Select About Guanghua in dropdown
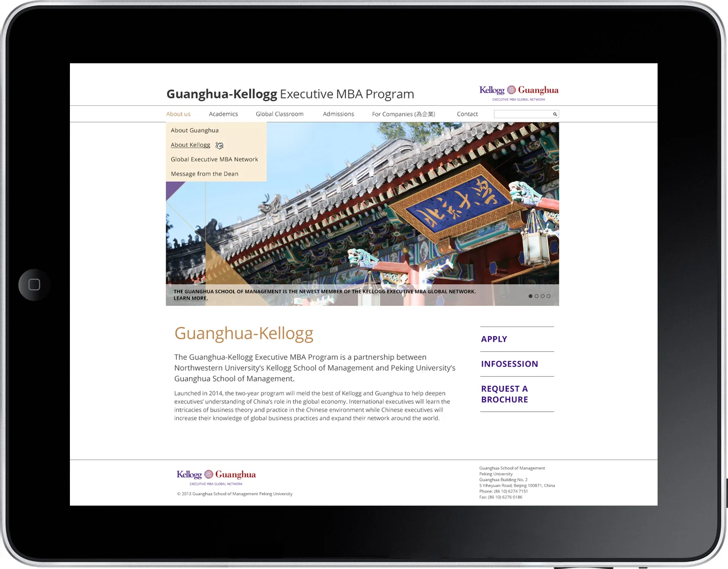Screen dimensions: 728x569 pyautogui.click(x=195, y=131)
